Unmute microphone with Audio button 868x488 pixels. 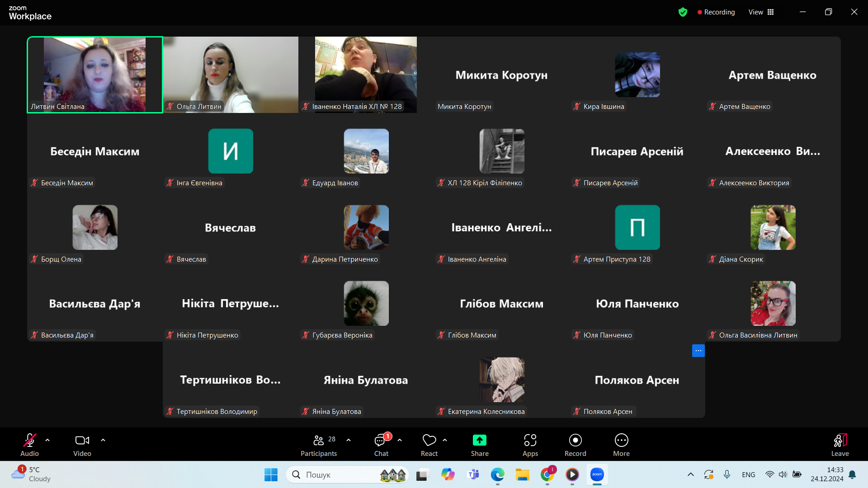click(x=29, y=445)
